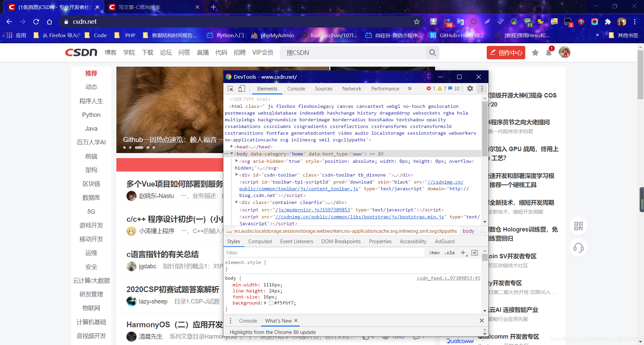Expand the head element node
This screenshot has height=345, width=644.
click(231, 147)
